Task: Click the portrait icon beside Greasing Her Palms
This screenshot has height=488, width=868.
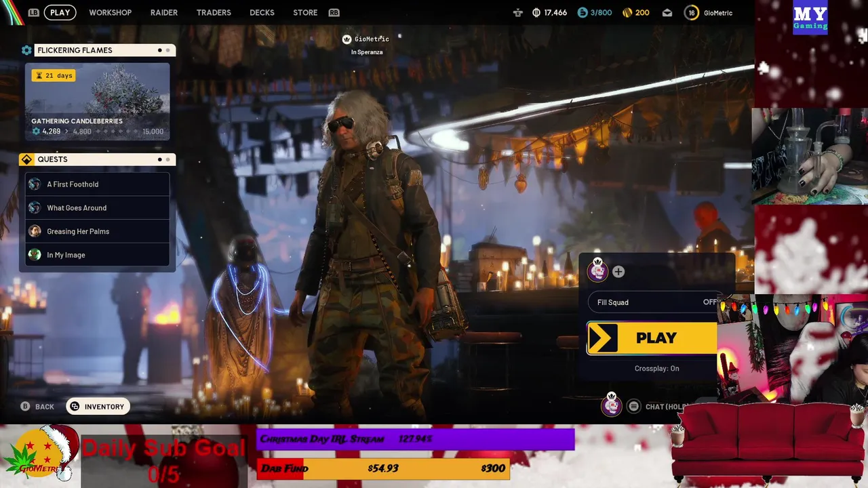Action: coord(35,232)
